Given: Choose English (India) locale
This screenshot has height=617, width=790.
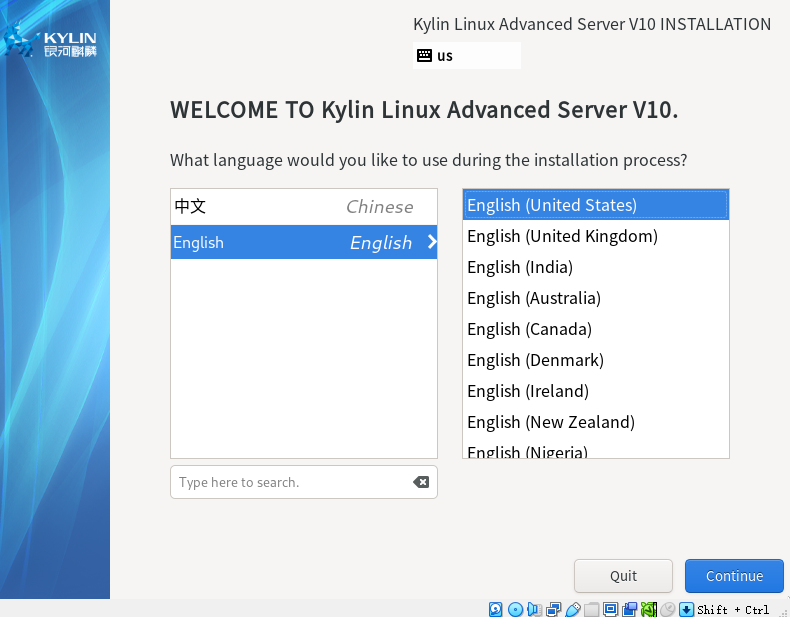Looking at the screenshot, I should (596, 267).
